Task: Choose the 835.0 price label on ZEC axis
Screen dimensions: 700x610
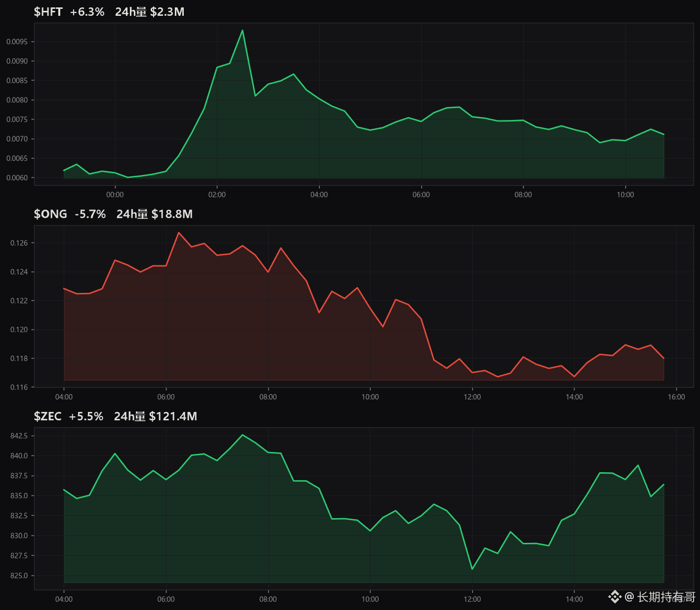Action: click(x=19, y=496)
